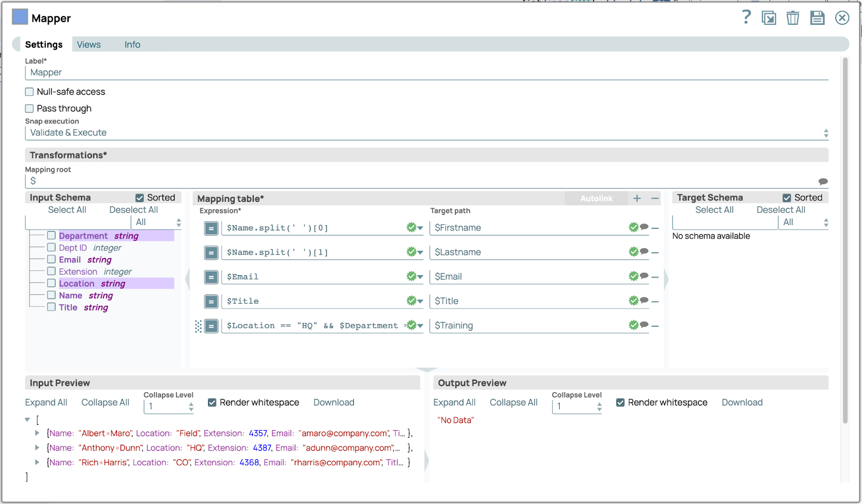862x504 pixels.
Task: Check the Department field checkbox in Input Schema
Action: (52, 235)
